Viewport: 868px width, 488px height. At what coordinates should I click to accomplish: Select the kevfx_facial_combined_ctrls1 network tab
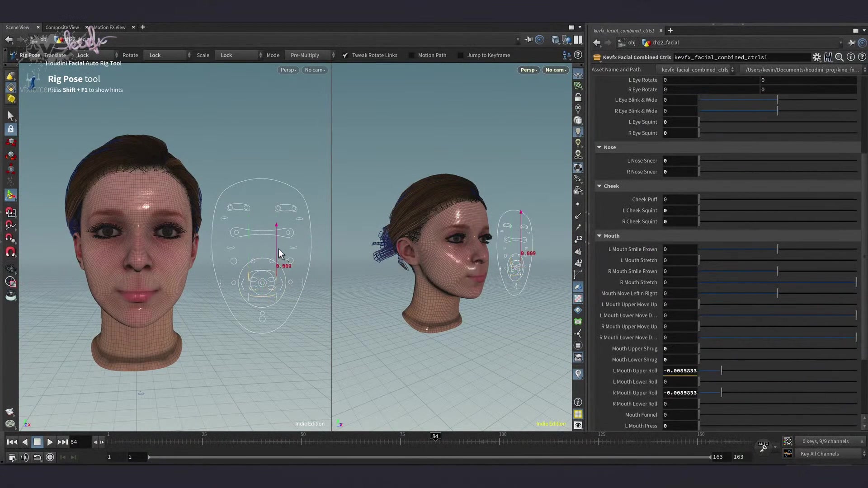point(624,30)
